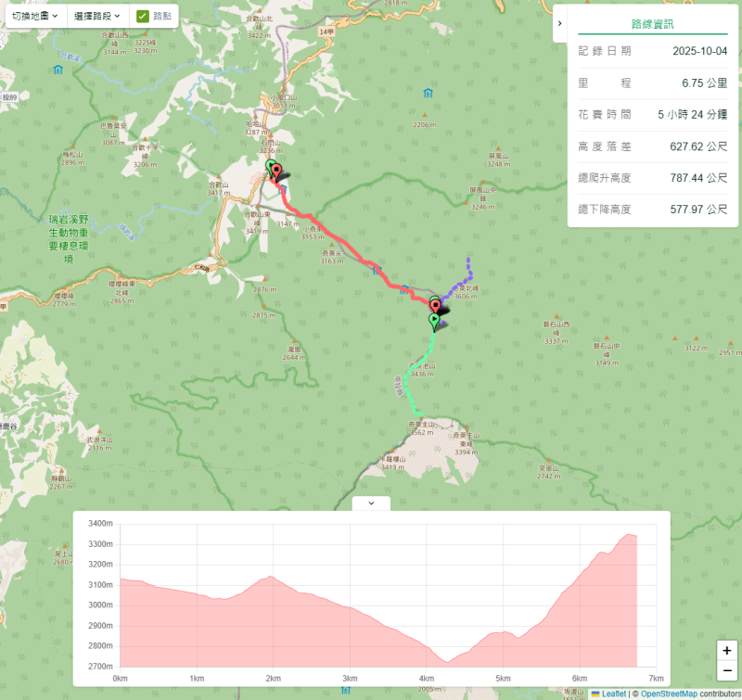
Task: Click the red end marker below 石門山
Action: pyautogui.click(x=276, y=174)
